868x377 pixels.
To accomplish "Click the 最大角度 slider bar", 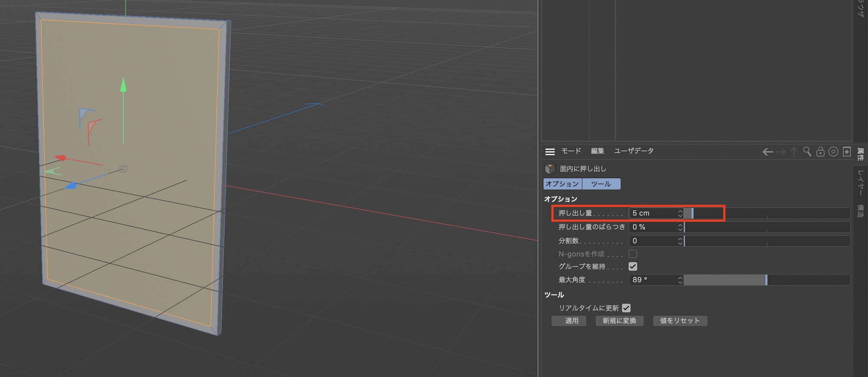I will point(766,280).
